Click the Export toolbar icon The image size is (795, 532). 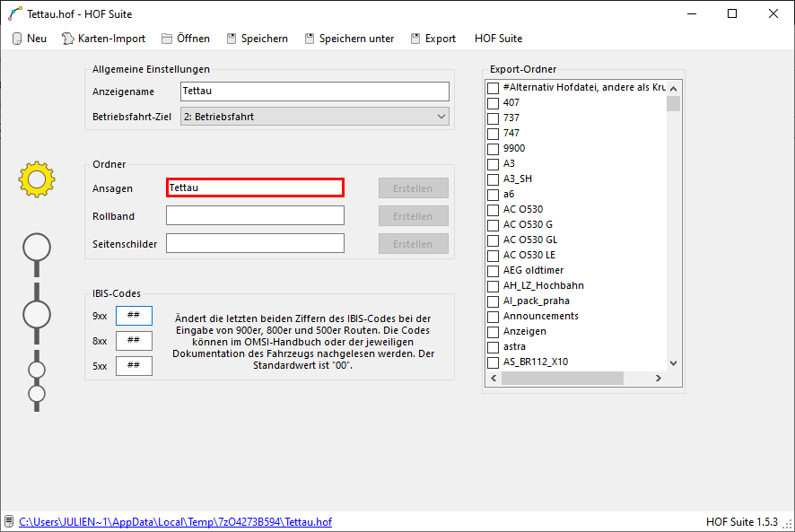tap(415, 39)
